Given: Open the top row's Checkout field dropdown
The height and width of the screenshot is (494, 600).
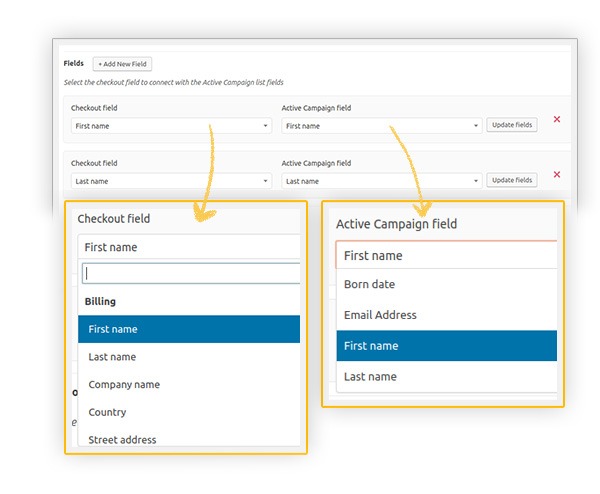Looking at the screenshot, I should click(171, 126).
